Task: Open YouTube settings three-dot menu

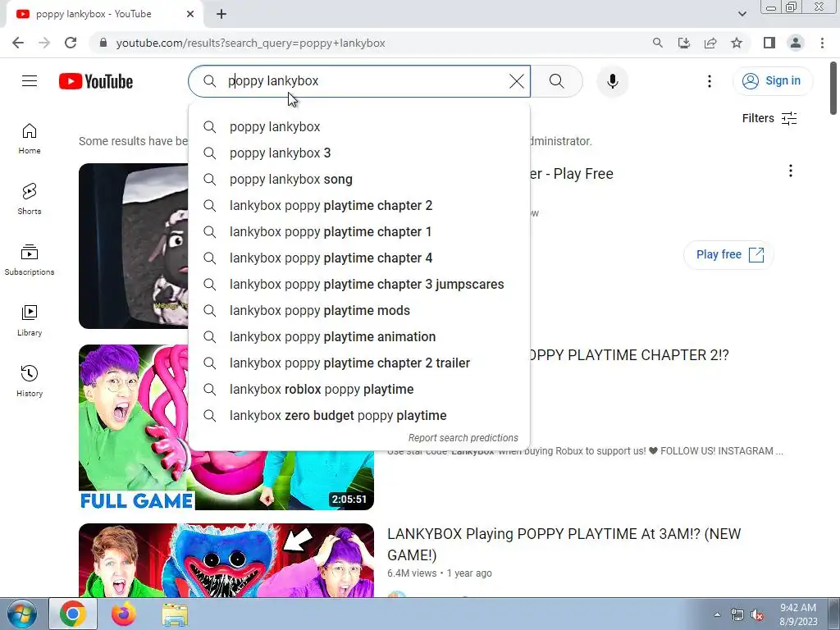Action: (x=710, y=81)
